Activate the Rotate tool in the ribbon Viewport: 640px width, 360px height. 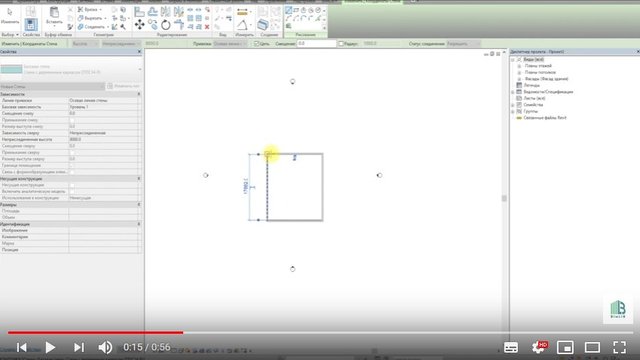pos(166,25)
